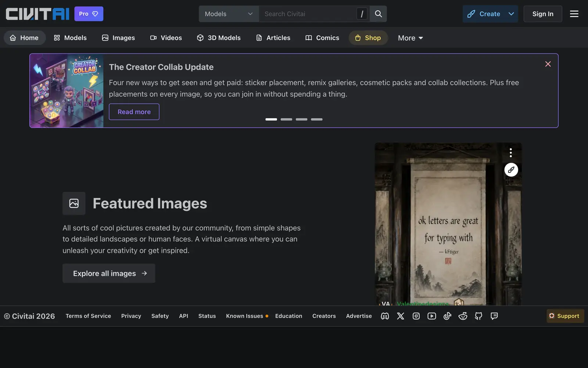The width and height of the screenshot is (588, 368).
Task: Open the TikTok icon in the footer
Action: click(447, 316)
